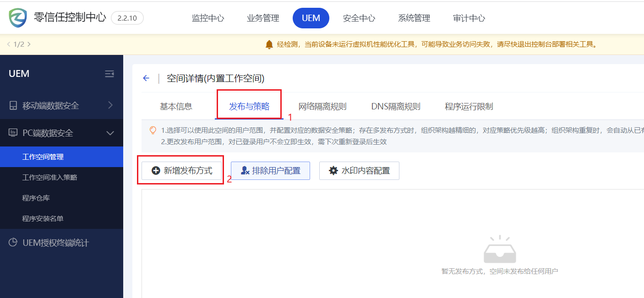The width and height of the screenshot is (644, 298).
Task: Click the back arrow beside 空间详情
Action: [x=146, y=78]
